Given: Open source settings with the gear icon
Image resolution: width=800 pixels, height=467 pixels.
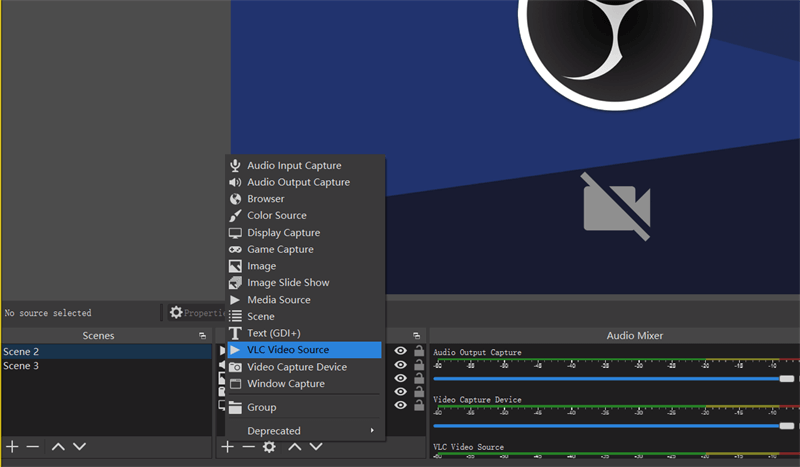Looking at the screenshot, I should click(269, 447).
